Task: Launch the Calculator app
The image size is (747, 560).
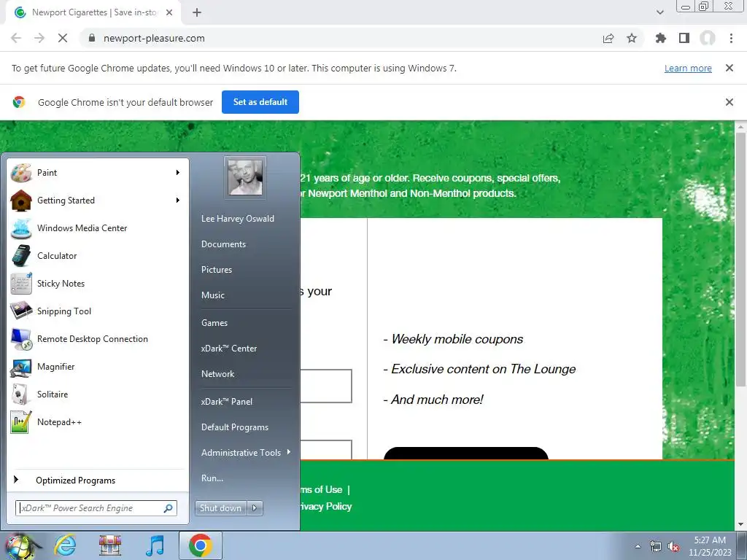Action: tap(98, 256)
